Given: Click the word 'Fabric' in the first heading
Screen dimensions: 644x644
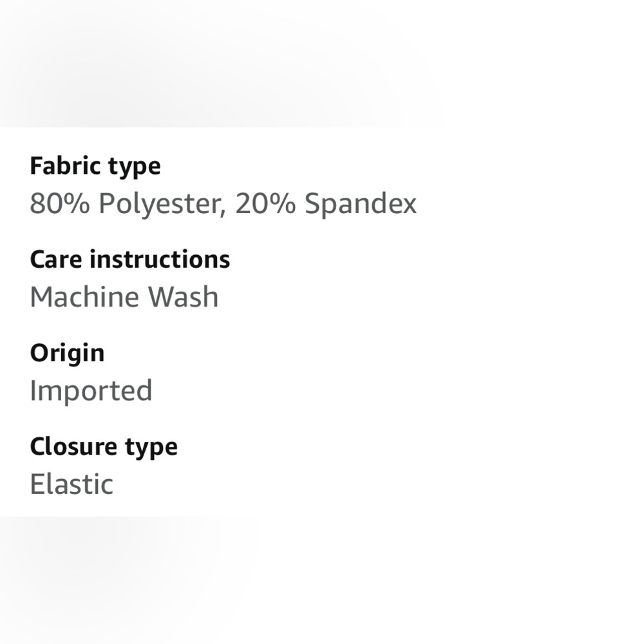Looking at the screenshot, I should coord(65,166).
